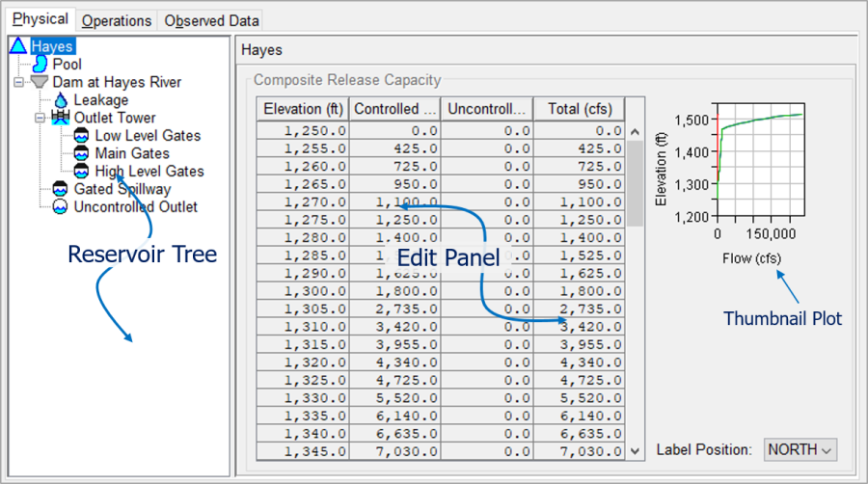
Task: Click the Total (cfs) column header
Action: point(578,109)
